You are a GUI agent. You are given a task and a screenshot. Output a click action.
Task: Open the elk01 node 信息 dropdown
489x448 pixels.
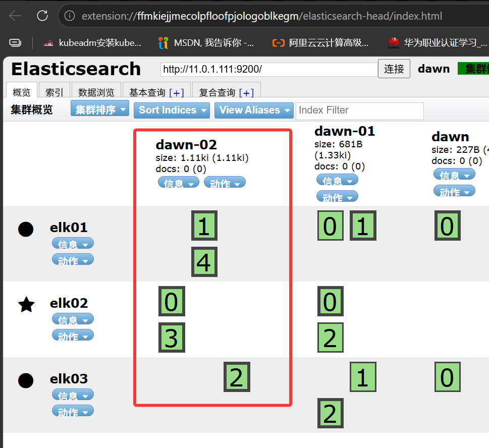pyautogui.click(x=73, y=244)
